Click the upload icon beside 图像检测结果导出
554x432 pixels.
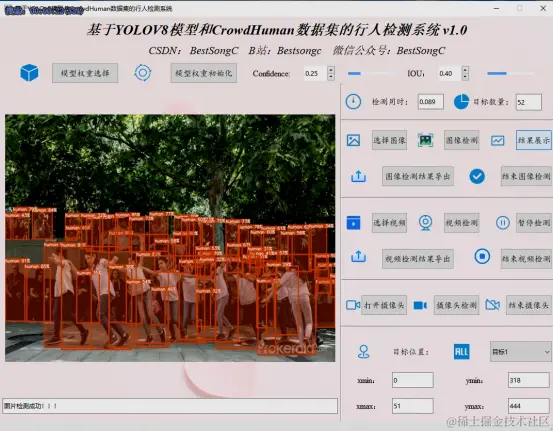point(358,176)
